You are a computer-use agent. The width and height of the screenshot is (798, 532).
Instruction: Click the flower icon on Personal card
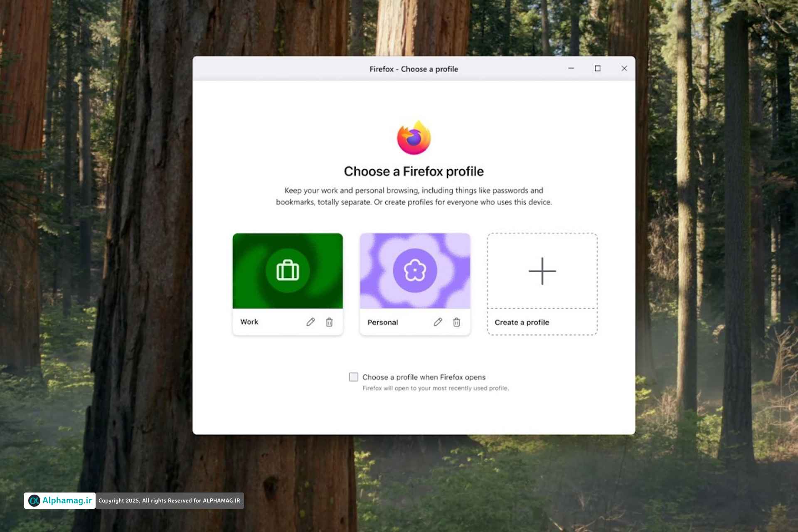click(415, 271)
